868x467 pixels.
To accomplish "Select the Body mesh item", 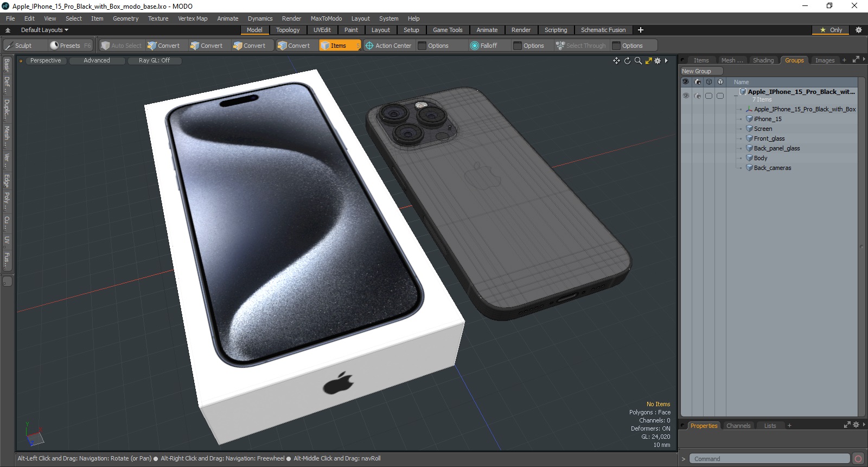I will (x=760, y=158).
